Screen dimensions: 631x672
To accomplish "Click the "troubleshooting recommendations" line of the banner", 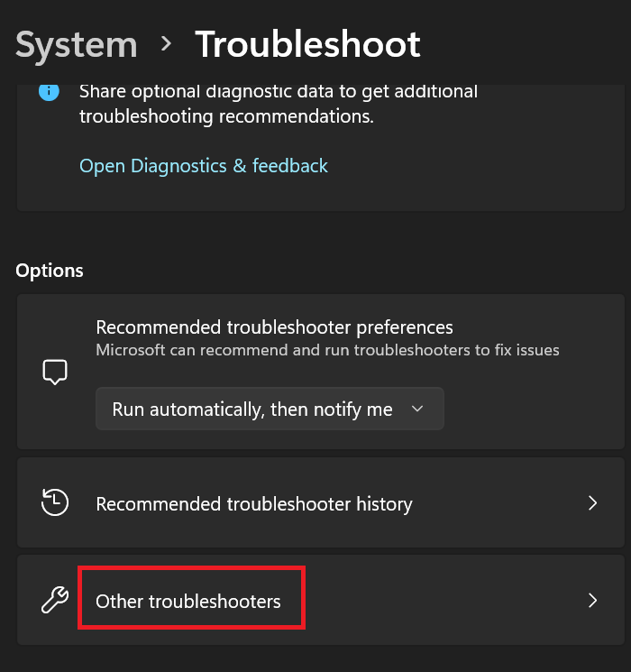I will coord(226,117).
